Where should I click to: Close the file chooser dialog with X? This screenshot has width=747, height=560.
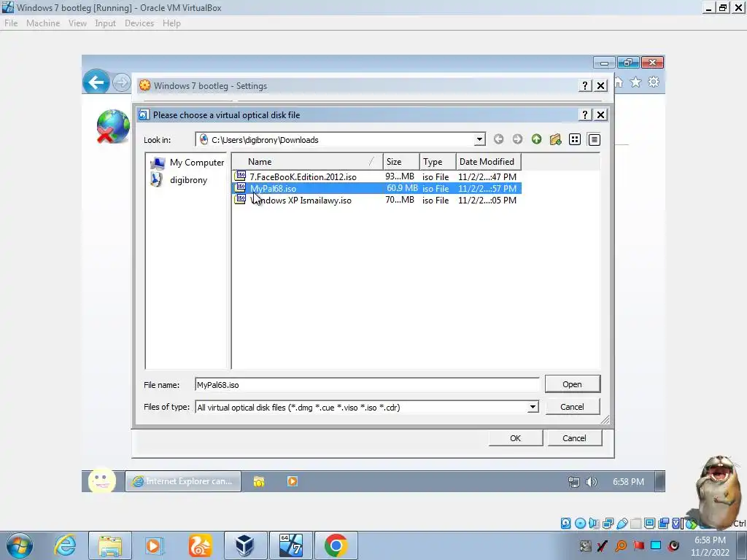click(x=601, y=114)
